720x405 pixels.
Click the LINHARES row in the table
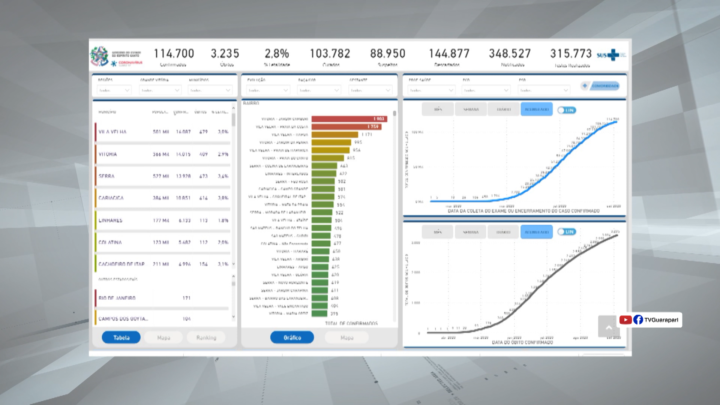coord(162,220)
